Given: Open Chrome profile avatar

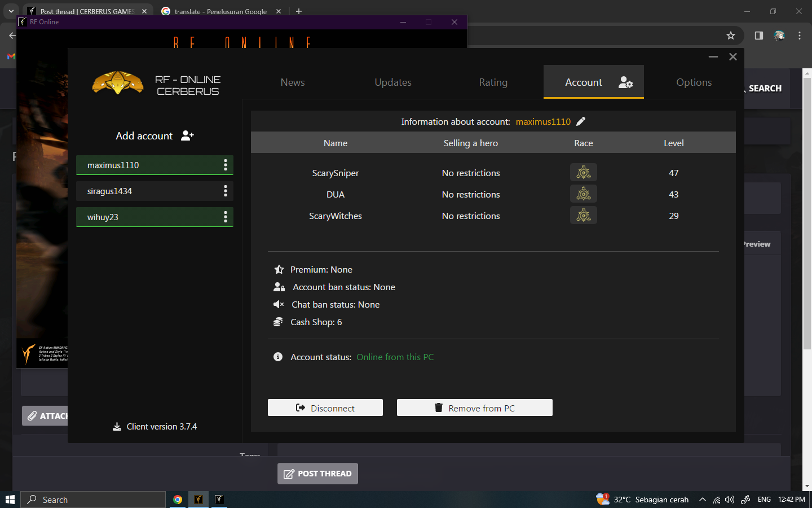Looking at the screenshot, I should point(779,36).
